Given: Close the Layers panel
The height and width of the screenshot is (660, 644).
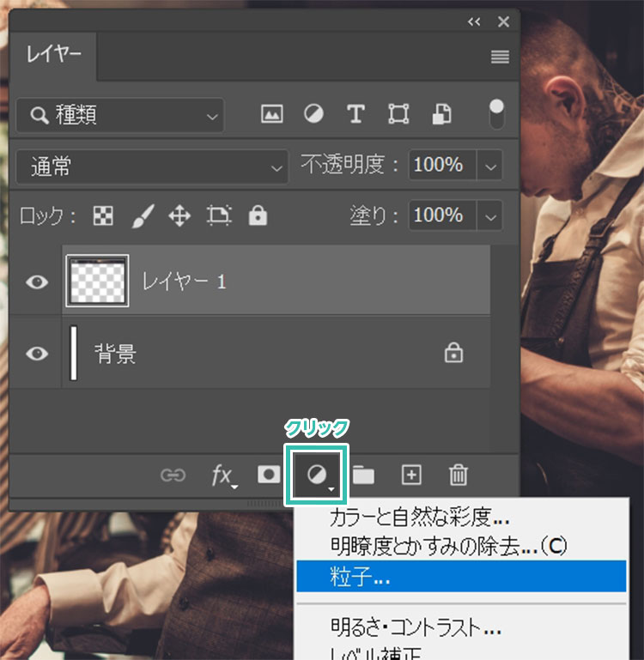Looking at the screenshot, I should pos(503,21).
